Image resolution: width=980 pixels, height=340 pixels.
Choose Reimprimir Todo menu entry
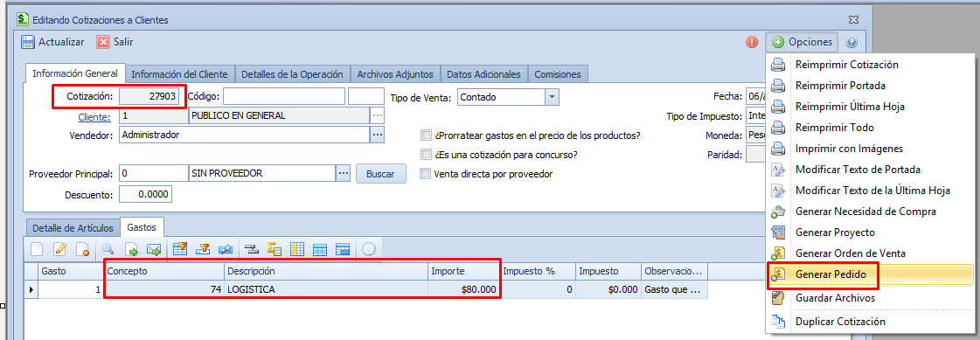coord(869,128)
